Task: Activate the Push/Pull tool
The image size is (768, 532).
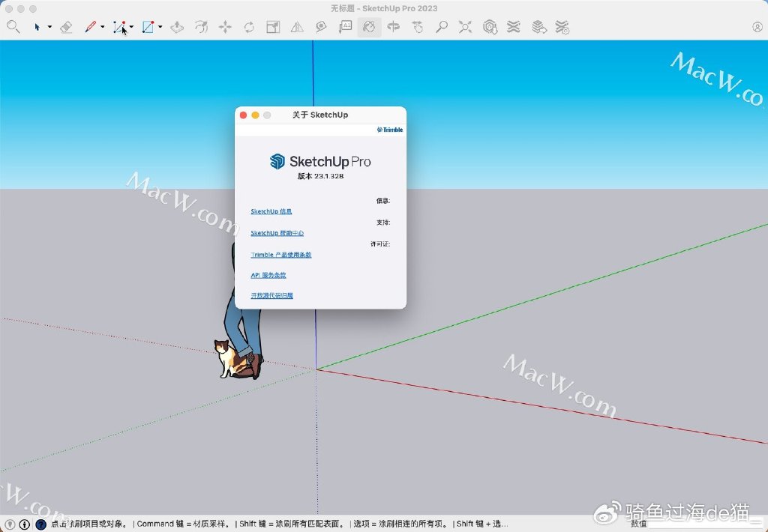Action: coord(177,27)
